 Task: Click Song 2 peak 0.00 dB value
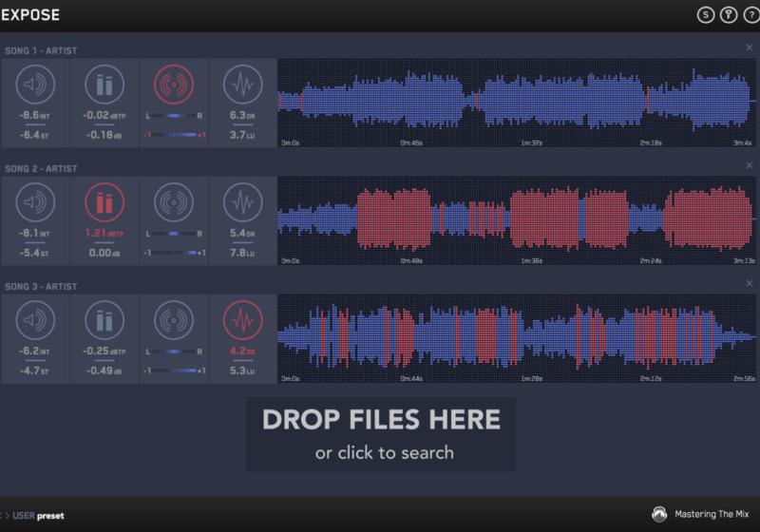click(x=104, y=253)
